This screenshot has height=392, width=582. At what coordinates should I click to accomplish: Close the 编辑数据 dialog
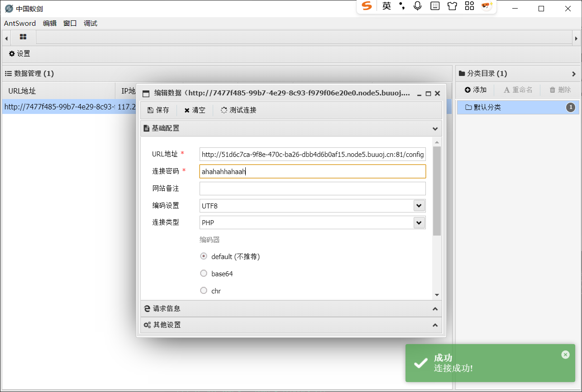437,94
